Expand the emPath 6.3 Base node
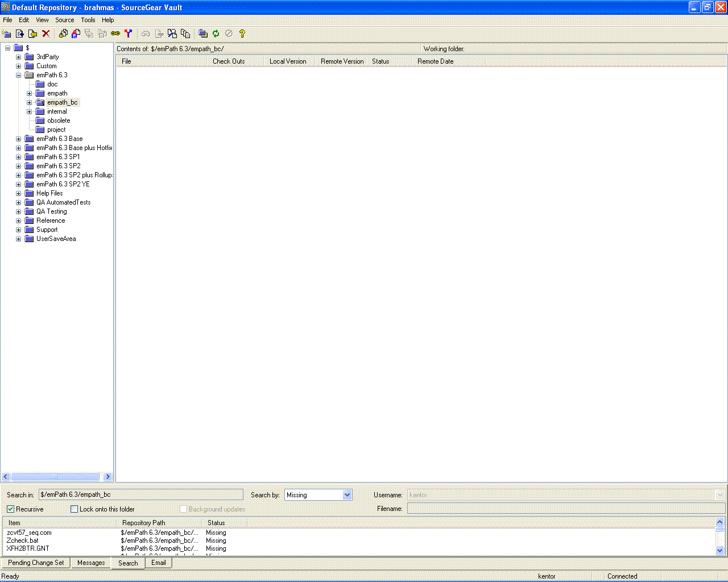Viewport: 728px width, 582px height. 18,139
